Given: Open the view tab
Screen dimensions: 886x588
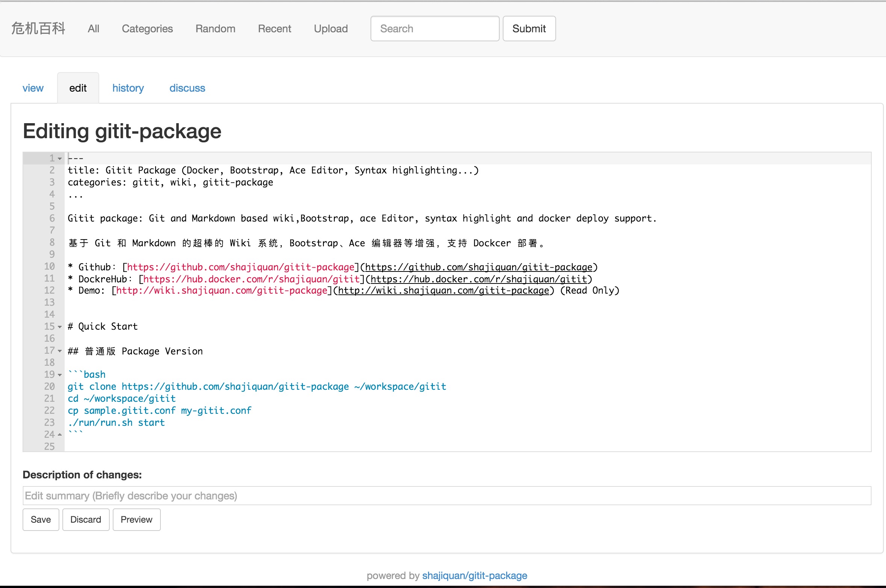Looking at the screenshot, I should [x=33, y=88].
